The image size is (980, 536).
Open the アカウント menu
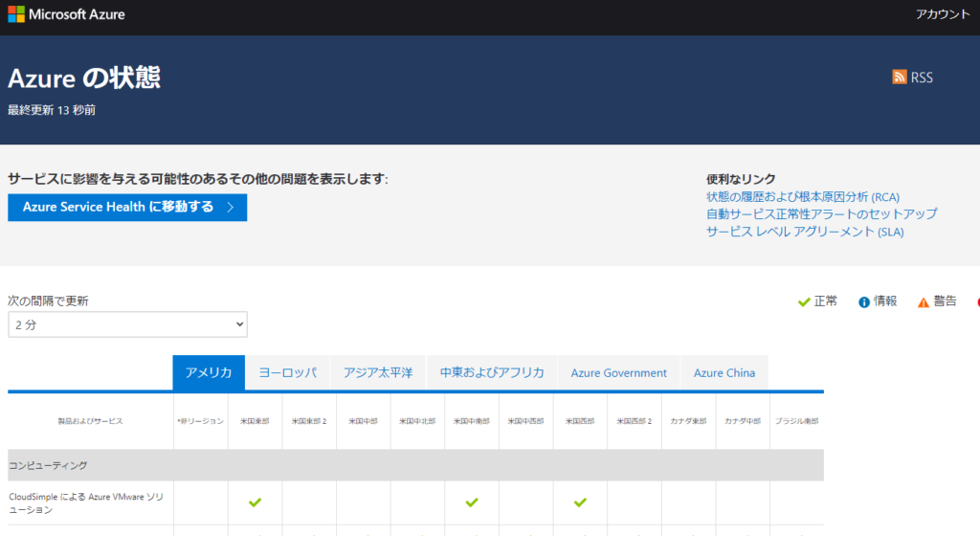coord(943,14)
